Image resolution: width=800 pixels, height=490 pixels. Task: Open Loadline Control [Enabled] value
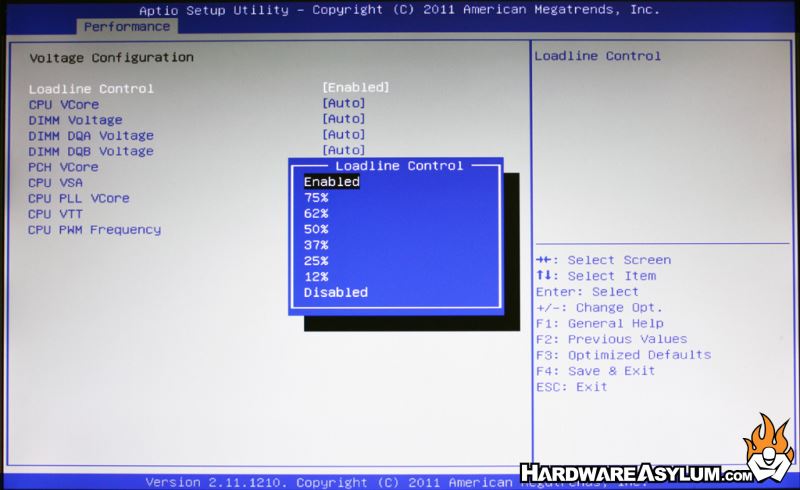point(356,87)
